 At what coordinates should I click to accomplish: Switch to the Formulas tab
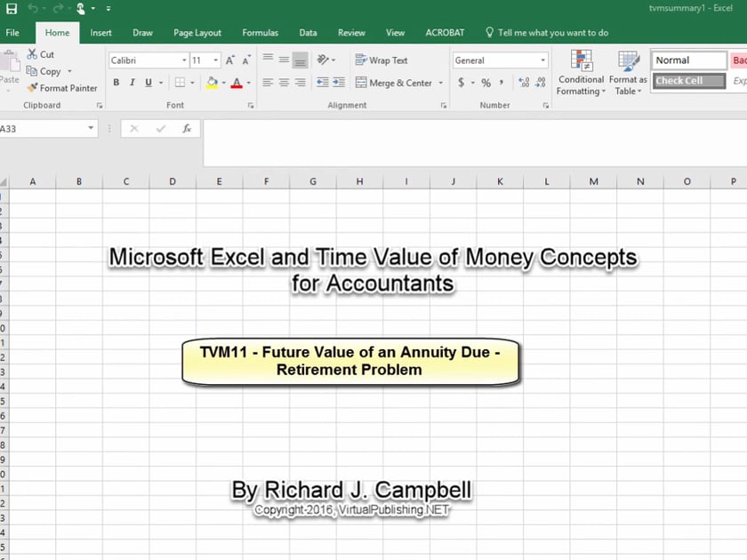(260, 32)
